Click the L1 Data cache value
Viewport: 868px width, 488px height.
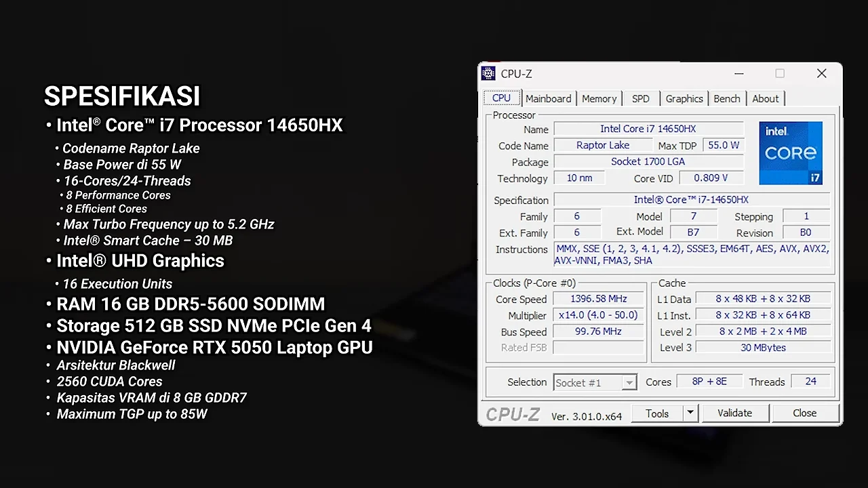[x=764, y=299]
